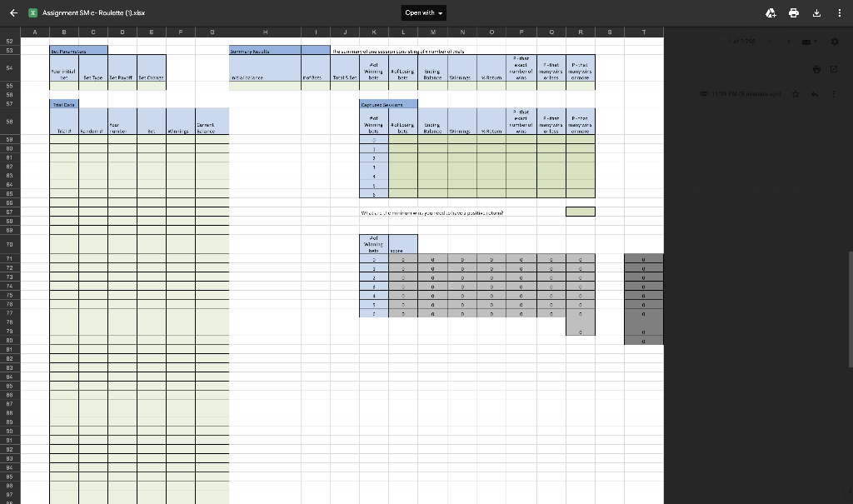The image size is (853, 504).
Task: Go back using the arrow beside the file name
Action: coord(13,12)
